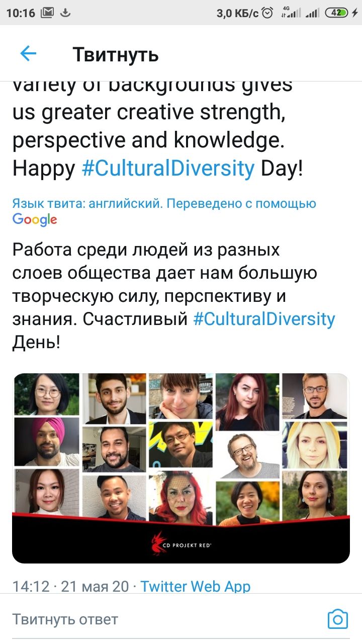Screen dimensions: 362x644
Task: Click the Google logo under the translation notice
Action: (35, 219)
